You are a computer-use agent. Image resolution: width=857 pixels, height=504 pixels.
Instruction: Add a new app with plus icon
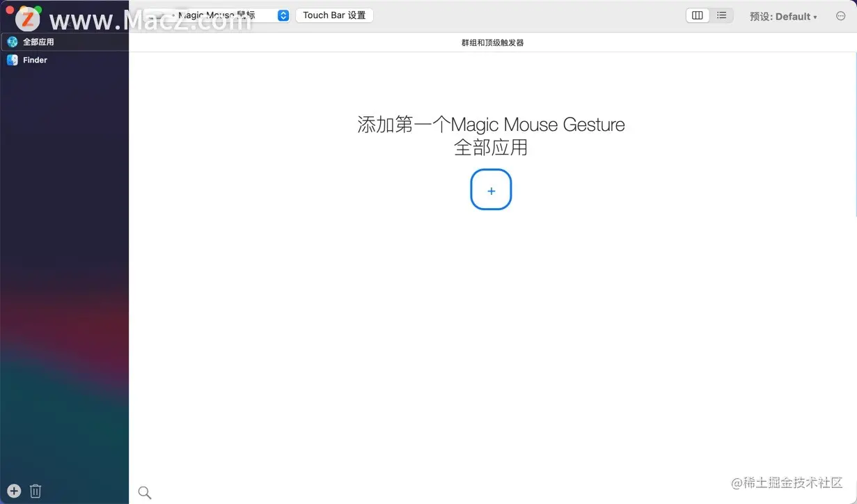coord(14,491)
